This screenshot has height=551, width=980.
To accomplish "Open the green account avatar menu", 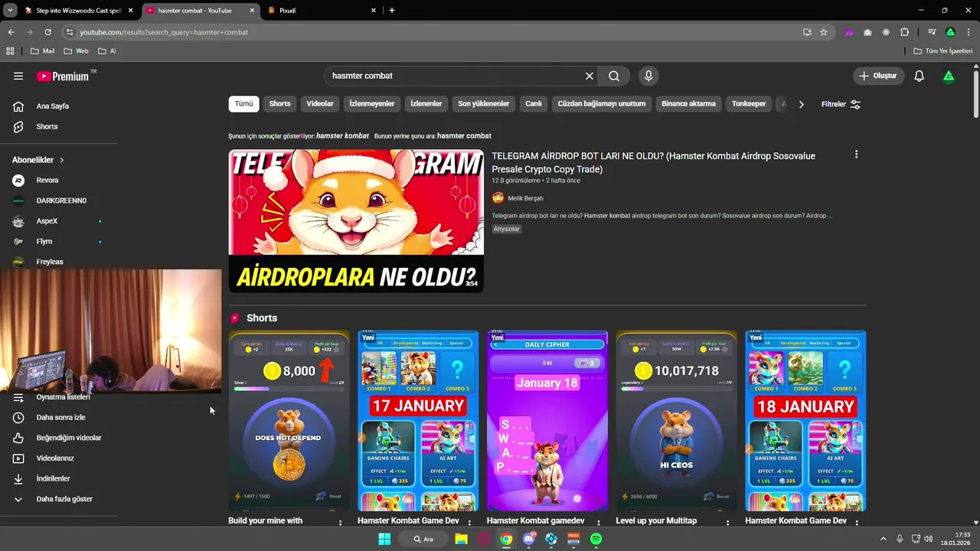I will tap(949, 76).
